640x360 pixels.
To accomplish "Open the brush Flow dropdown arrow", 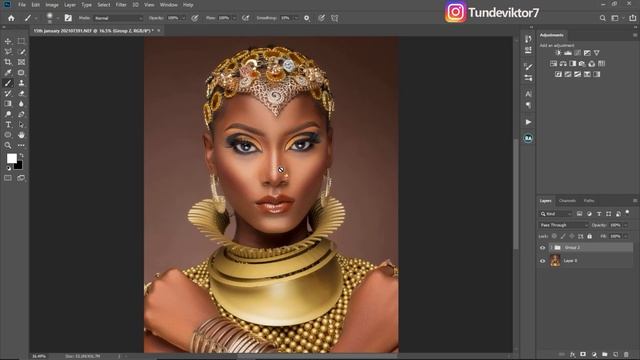I will coord(234,18).
